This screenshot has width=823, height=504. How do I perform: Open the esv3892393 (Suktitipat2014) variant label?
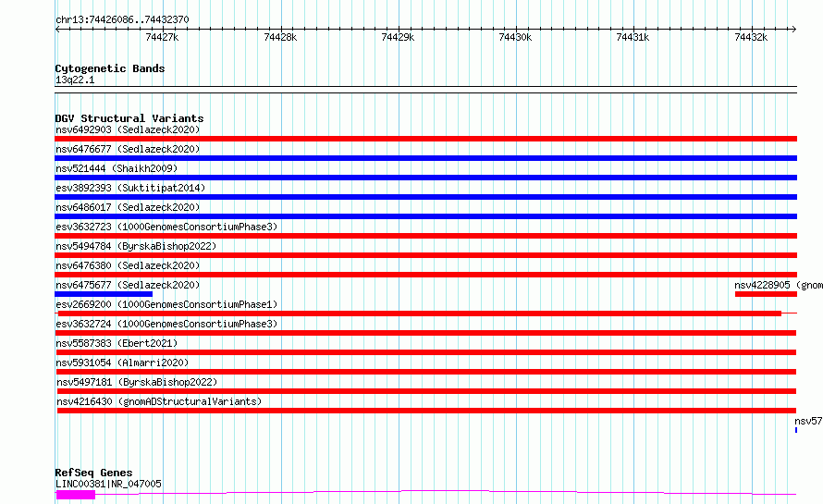coord(130,188)
